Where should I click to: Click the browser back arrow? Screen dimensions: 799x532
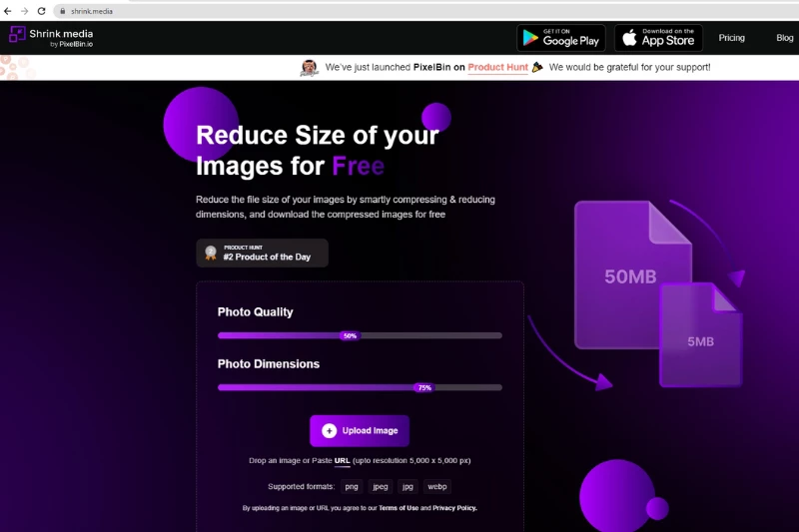pyautogui.click(x=8, y=11)
